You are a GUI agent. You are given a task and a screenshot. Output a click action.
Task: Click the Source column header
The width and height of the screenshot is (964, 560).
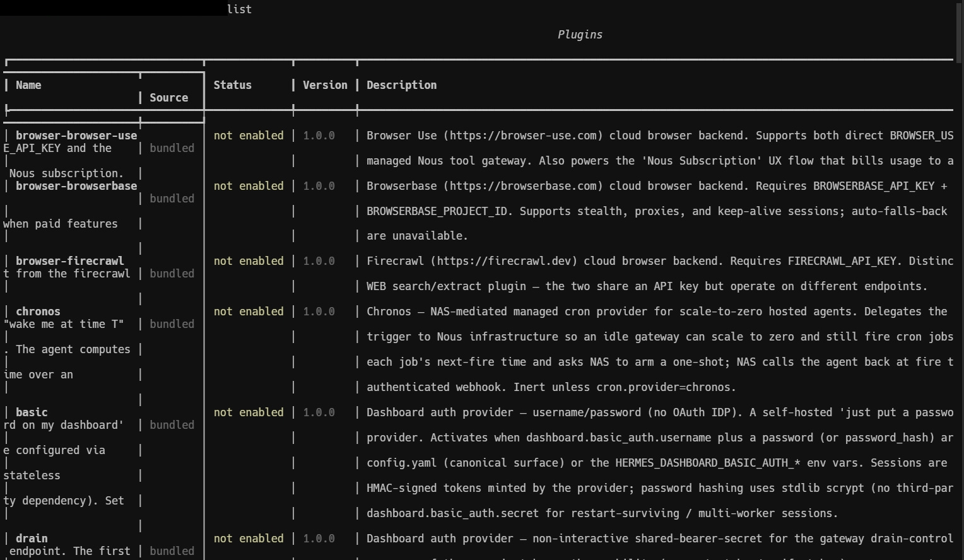pos(168,98)
